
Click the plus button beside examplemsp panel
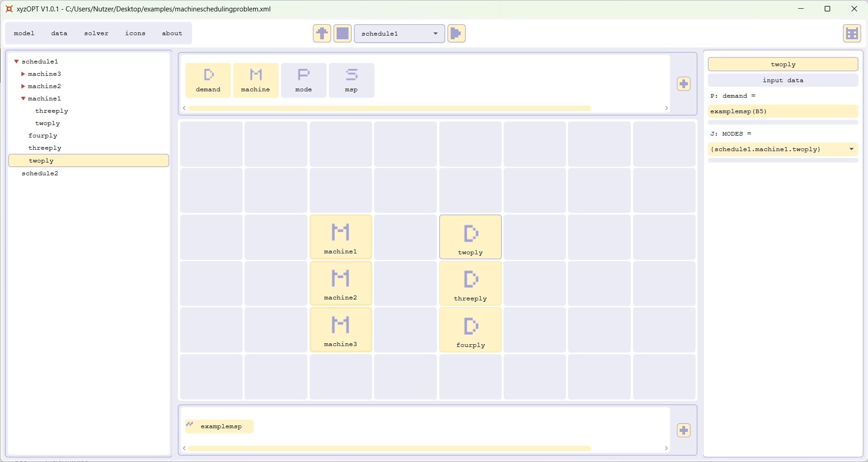tap(683, 430)
